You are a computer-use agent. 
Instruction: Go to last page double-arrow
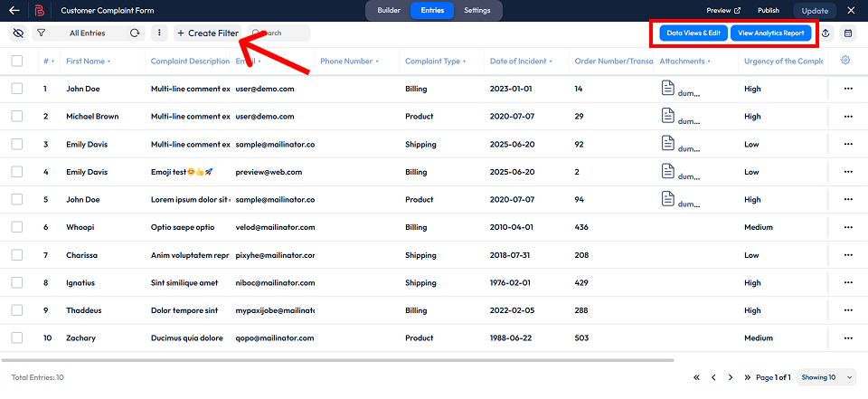(x=748, y=377)
